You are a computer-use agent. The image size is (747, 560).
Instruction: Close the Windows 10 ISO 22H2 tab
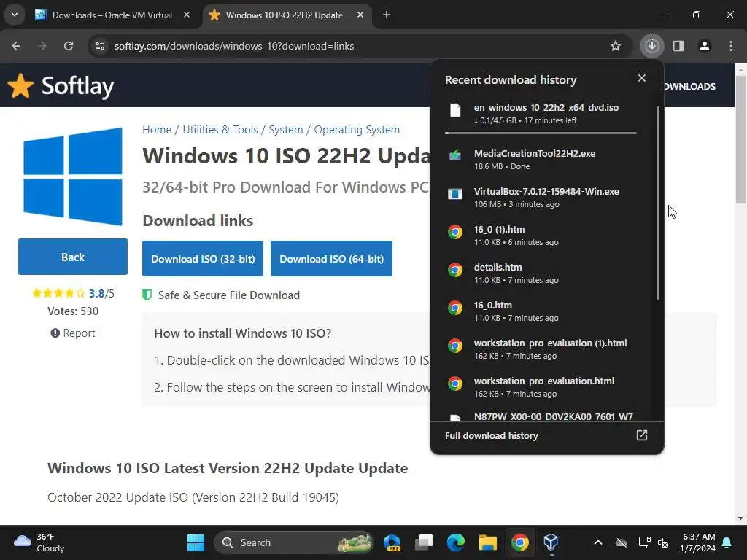[360, 15]
